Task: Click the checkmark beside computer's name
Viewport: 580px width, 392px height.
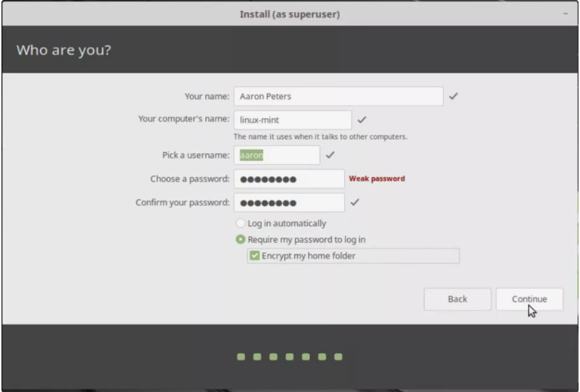Action: pos(362,120)
